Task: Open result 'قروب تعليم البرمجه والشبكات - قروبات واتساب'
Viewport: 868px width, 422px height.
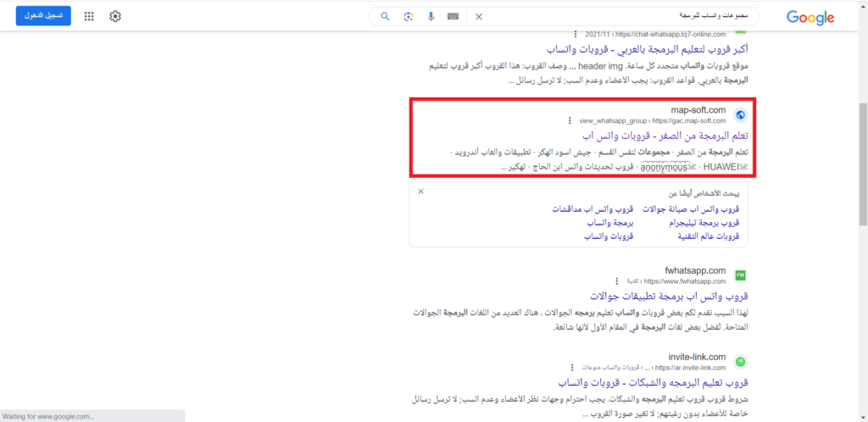Action: pyautogui.click(x=653, y=382)
